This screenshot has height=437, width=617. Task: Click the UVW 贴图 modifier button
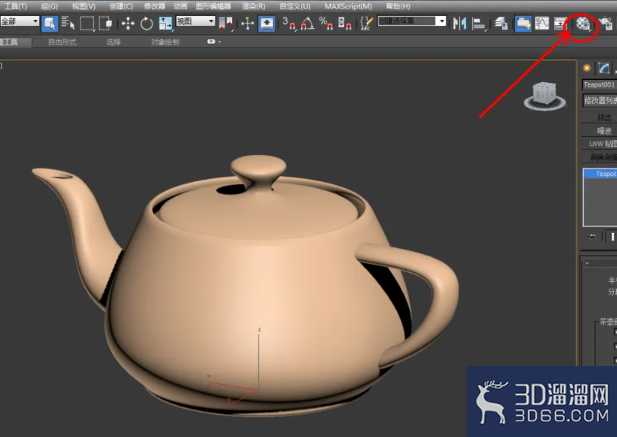pyautogui.click(x=599, y=144)
